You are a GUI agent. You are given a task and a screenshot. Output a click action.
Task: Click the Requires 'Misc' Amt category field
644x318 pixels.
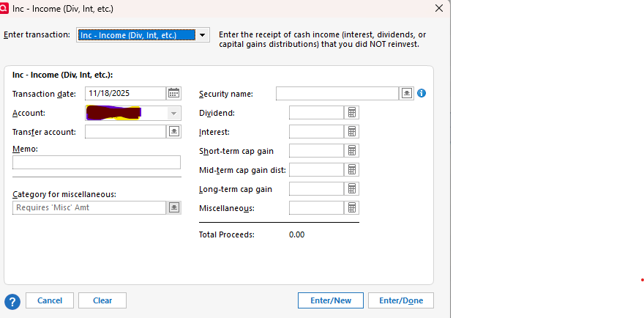click(89, 208)
